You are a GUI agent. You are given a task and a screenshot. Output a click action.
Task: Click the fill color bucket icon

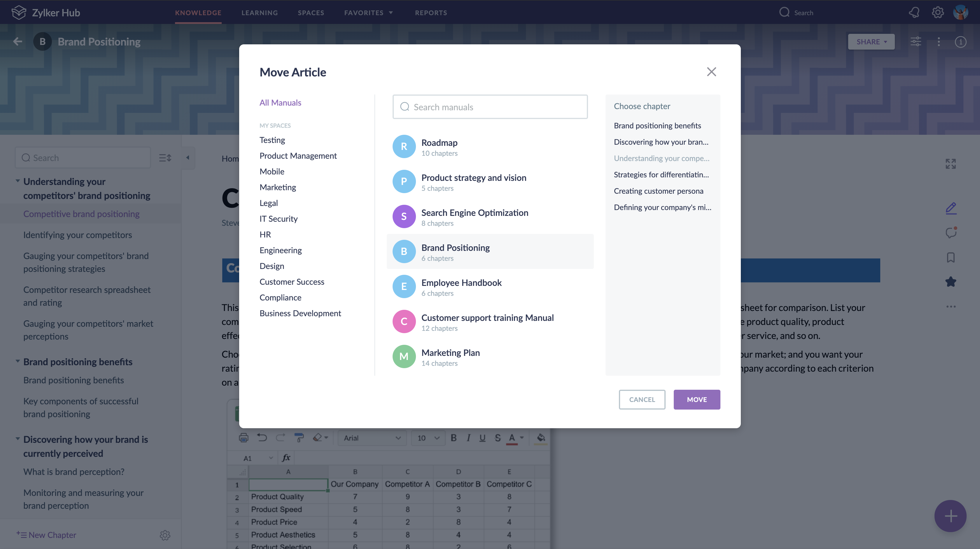pyautogui.click(x=540, y=438)
